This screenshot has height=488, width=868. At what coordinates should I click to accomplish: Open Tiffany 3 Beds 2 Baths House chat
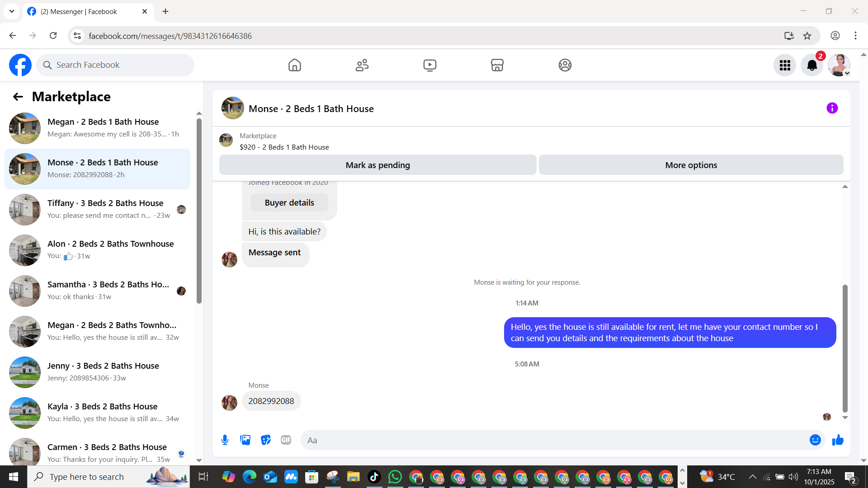point(97,210)
